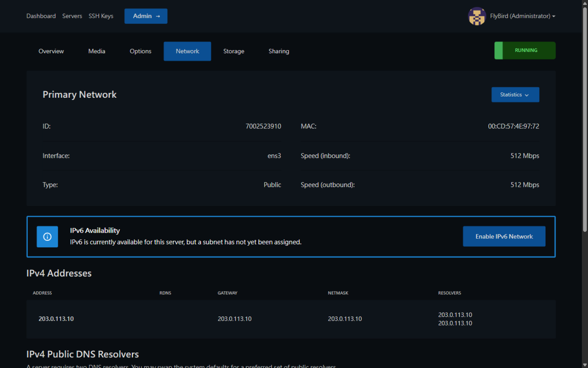The width and height of the screenshot is (588, 368).
Task: Click the NETMASK column header
Action: [338, 293]
